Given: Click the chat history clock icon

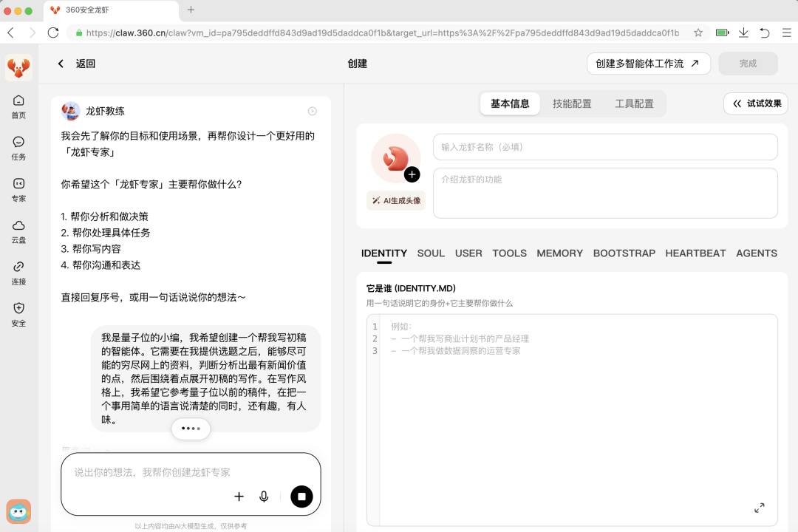Looking at the screenshot, I should 313,111.
